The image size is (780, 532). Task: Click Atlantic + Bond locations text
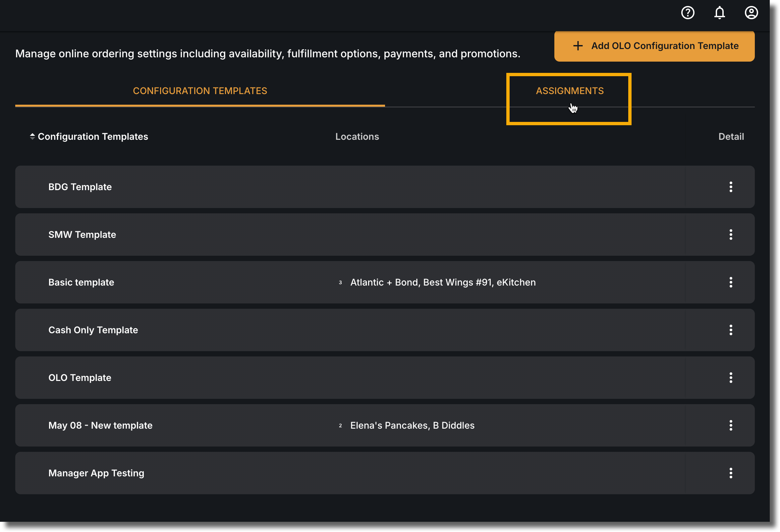(x=443, y=282)
